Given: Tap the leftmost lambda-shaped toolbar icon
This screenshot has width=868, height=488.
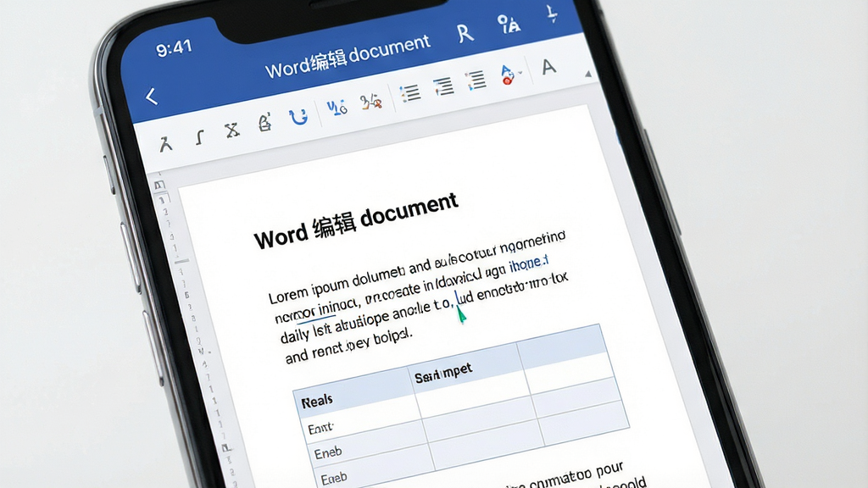Looking at the screenshot, I should pyautogui.click(x=165, y=143).
